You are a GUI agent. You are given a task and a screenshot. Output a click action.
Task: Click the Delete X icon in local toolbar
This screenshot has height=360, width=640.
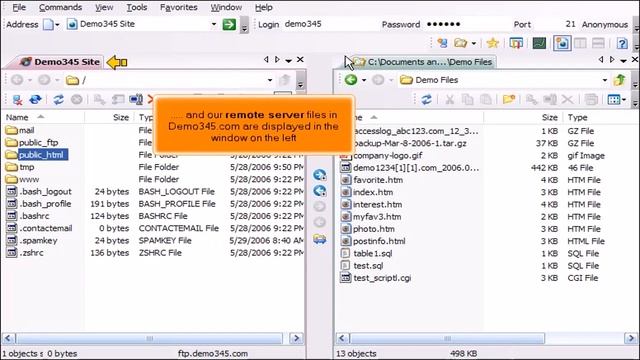click(567, 99)
